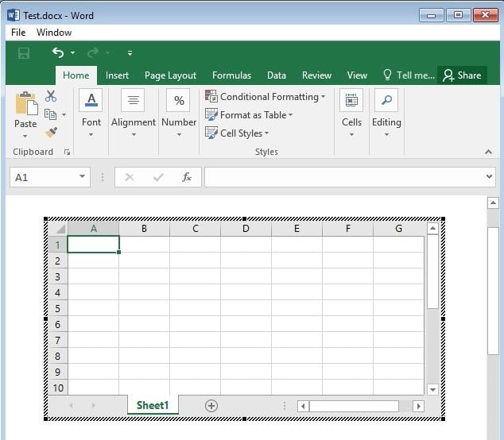Screen dimensions: 504x440
Task: Select the Sheet1 worksheet tab
Action: (153, 405)
